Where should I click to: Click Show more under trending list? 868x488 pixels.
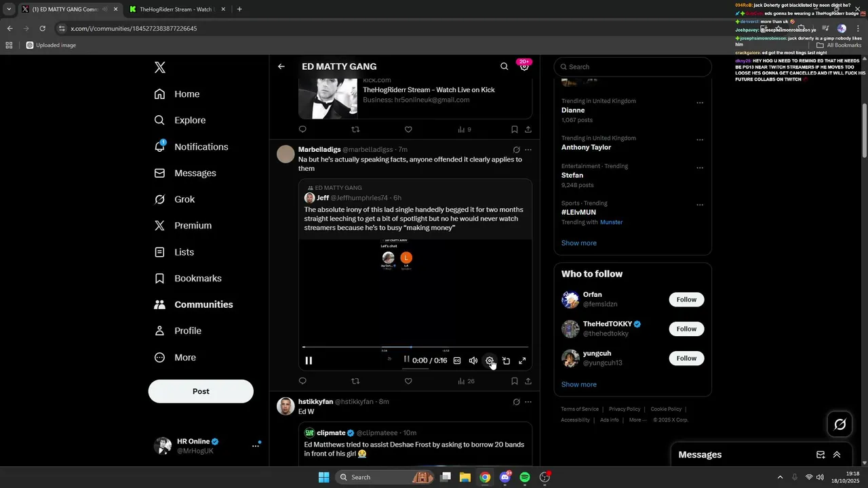[x=579, y=243]
